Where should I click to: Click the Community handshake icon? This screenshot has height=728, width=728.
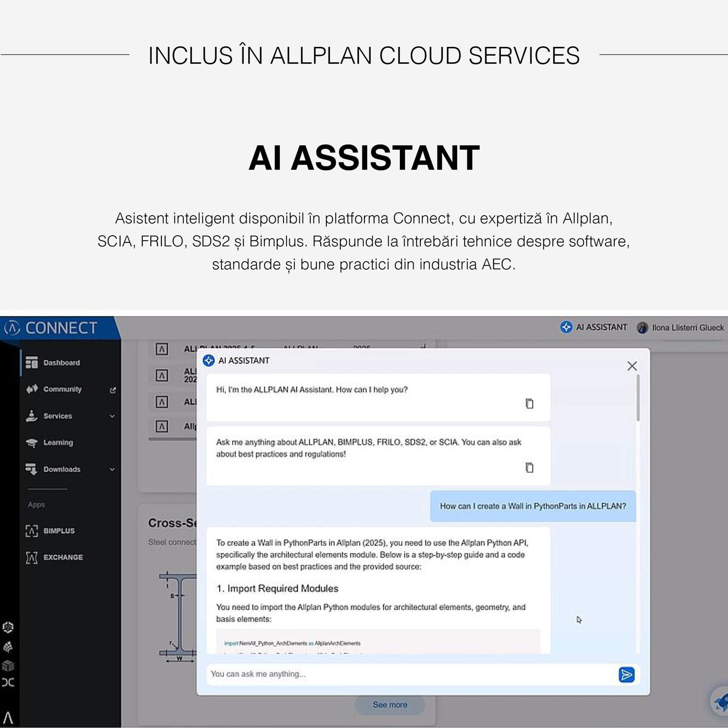(x=32, y=389)
